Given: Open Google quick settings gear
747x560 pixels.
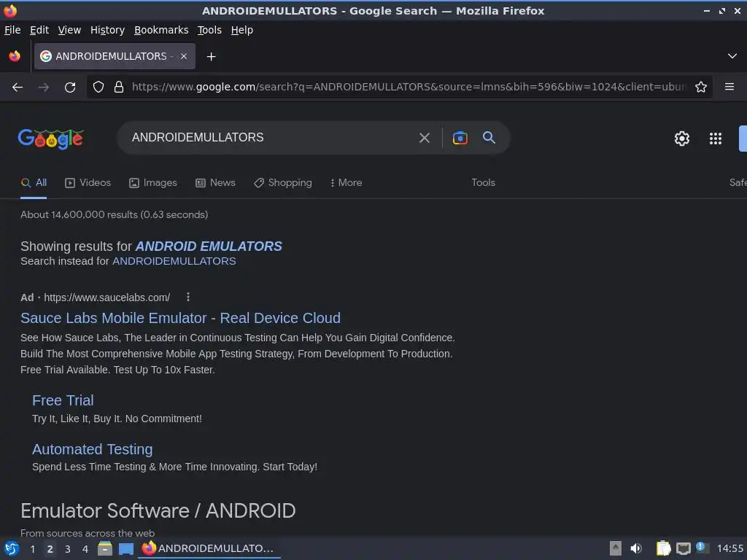Looking at the screenshot, I should click(x=682, y=139).
